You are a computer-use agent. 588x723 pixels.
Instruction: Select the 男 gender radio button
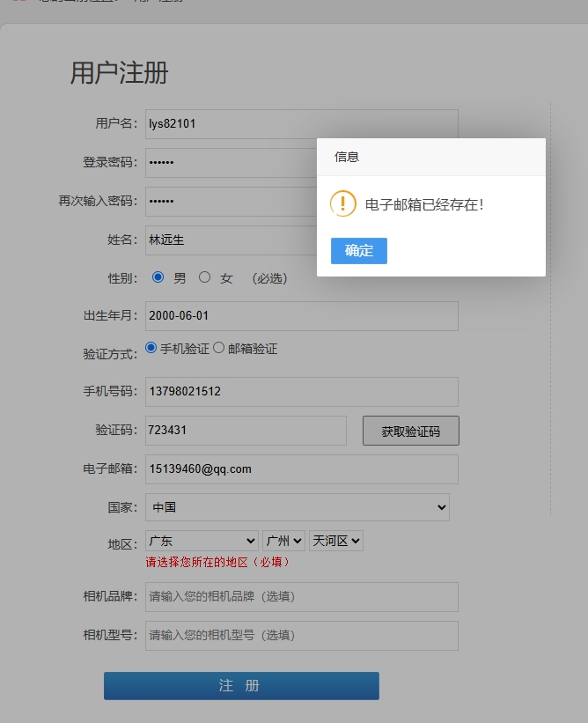coord(158,277)
